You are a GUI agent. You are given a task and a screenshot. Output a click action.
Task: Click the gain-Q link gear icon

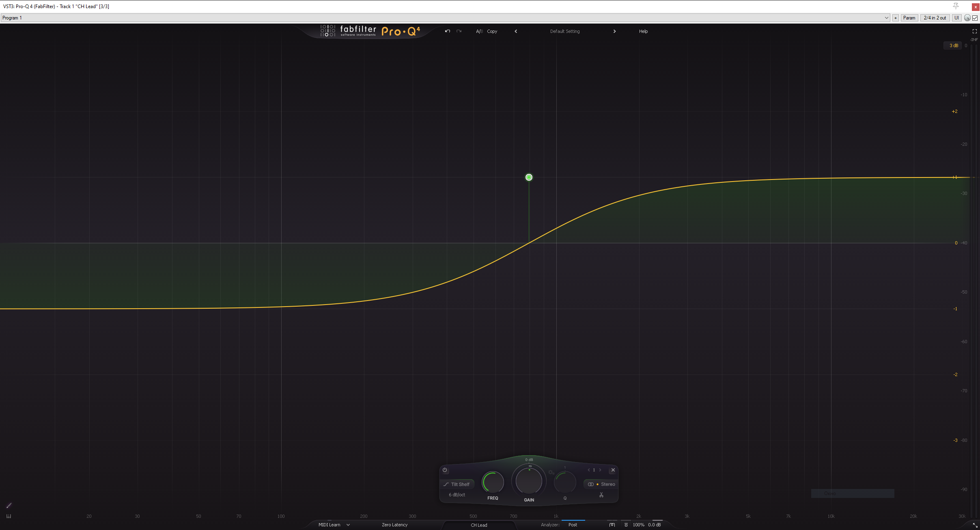pyautogui.click(x=551, y=472)
